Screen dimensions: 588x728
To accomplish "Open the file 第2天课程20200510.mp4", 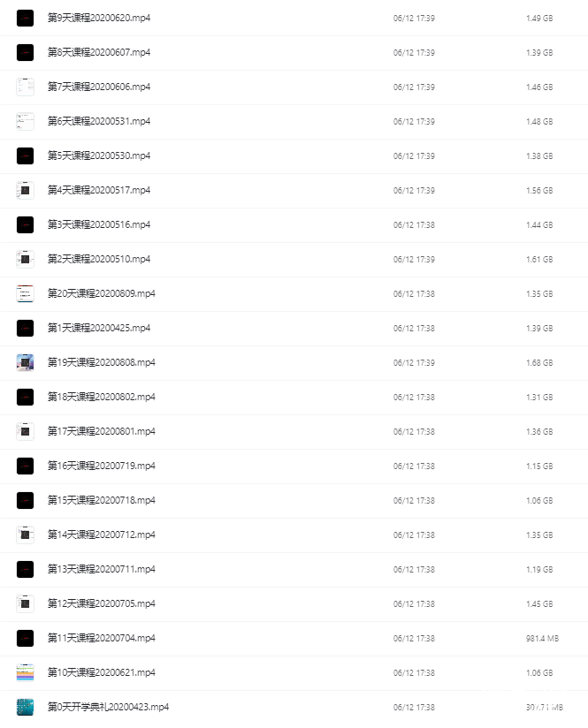I will (x=99, y=259).
